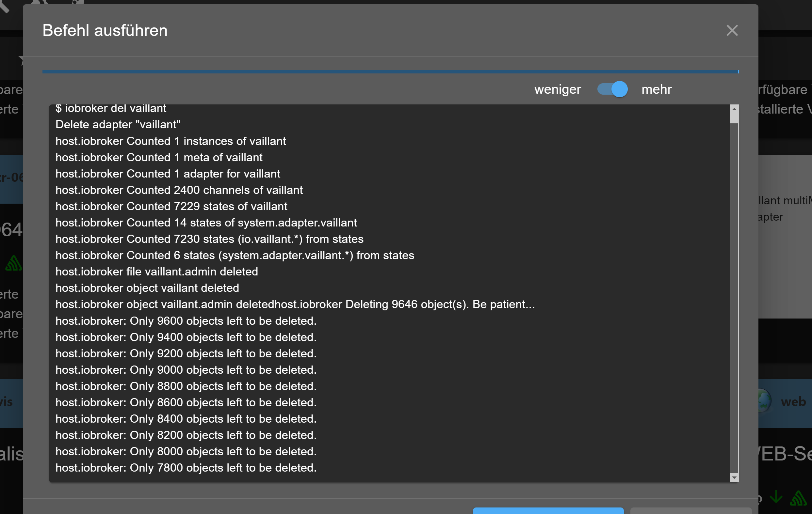
Task: Click the web adapter globe icon
Action: pyautogui.click(x=765, y=401)
